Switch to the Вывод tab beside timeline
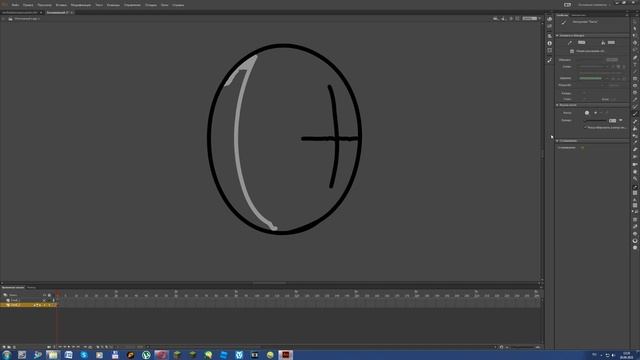 point(31,287)
